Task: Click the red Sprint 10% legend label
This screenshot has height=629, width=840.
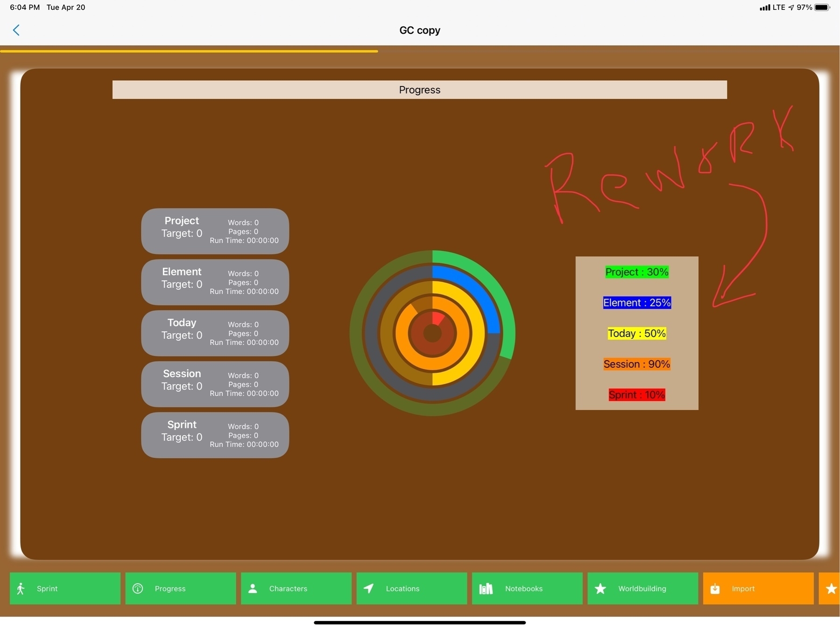Action: tap(636, 395)
